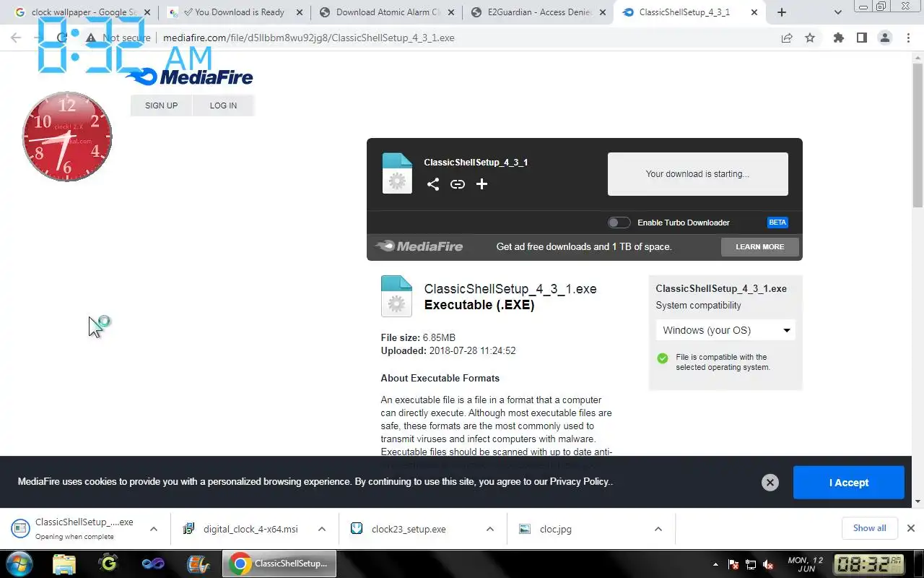Click the I Accept cookie button
Viewport: 924px width, 578px height.
pos(848,483)
